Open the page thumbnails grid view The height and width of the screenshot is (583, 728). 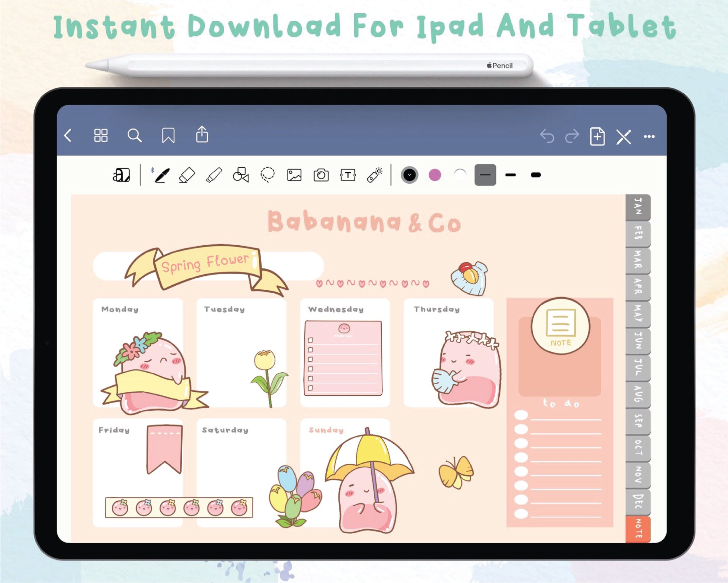click(x=101, y=136)
